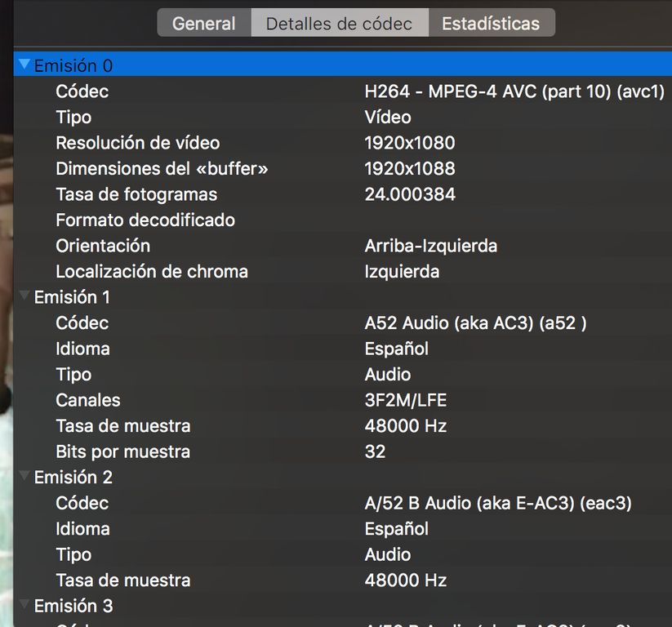Image resolution: width=672 pixels, height=627 pixels.
Task: Select the Detalles de códec tab
Action: pyautogui.click(x=339, y=24)
